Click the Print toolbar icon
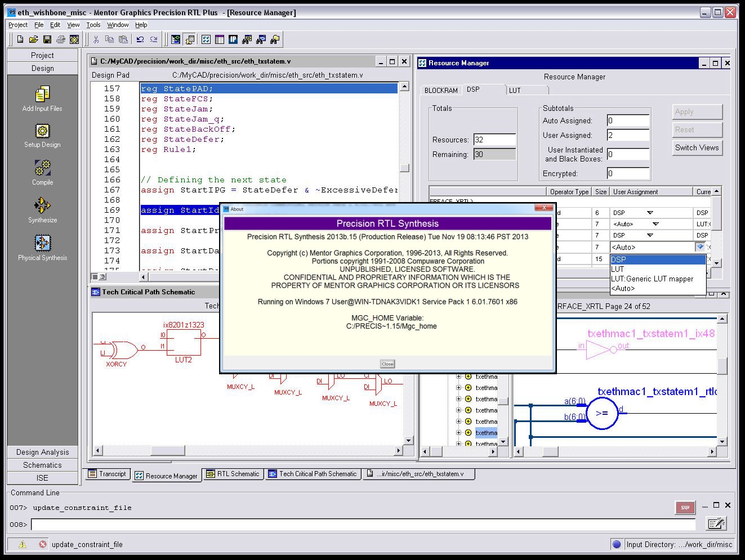The height and width of the screenshot is (560, 745). pyautogui.click(x=61, y=39)
